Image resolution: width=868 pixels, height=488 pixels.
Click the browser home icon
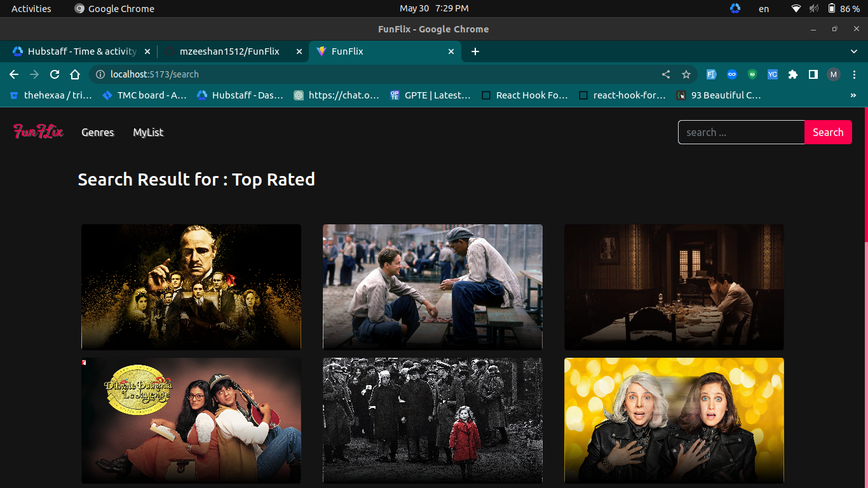75,74
